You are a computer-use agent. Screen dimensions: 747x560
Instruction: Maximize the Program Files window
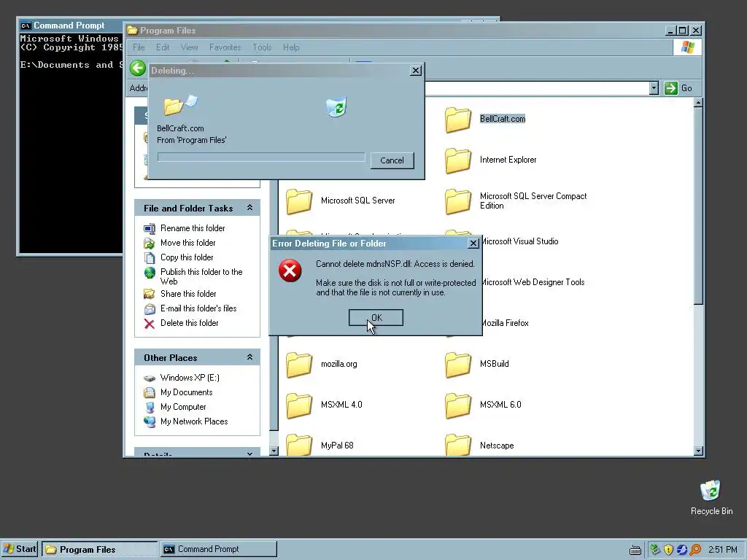[682, 31]
